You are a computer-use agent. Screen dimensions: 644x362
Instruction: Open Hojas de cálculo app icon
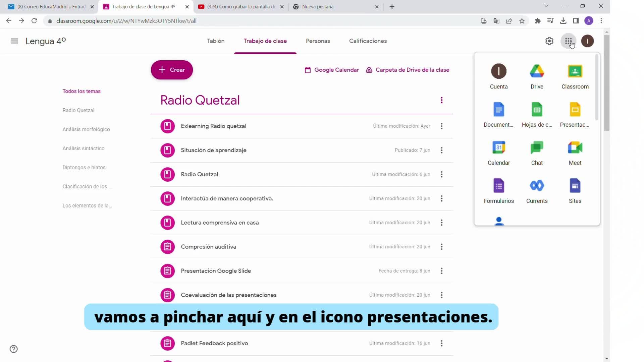[537, 110]
